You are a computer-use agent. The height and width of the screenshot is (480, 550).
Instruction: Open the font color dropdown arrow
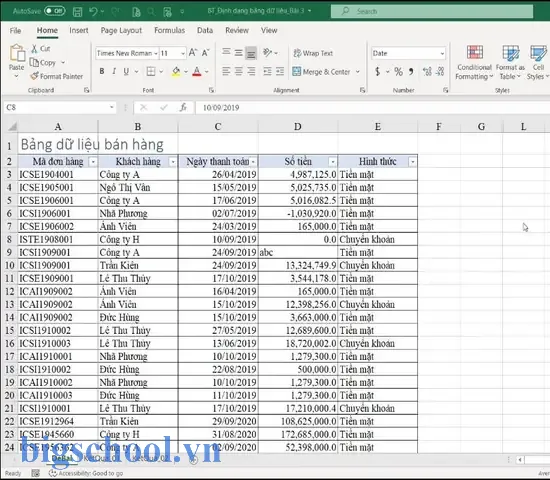207,72
